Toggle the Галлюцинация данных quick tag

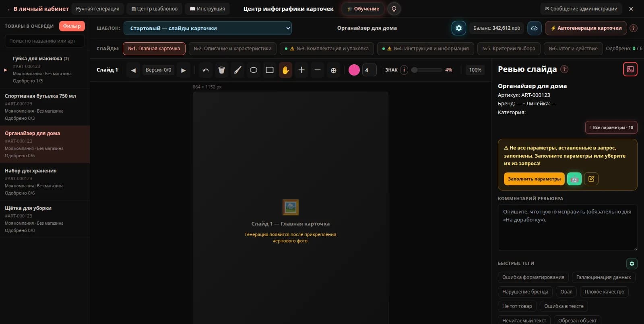pos(604,277)
